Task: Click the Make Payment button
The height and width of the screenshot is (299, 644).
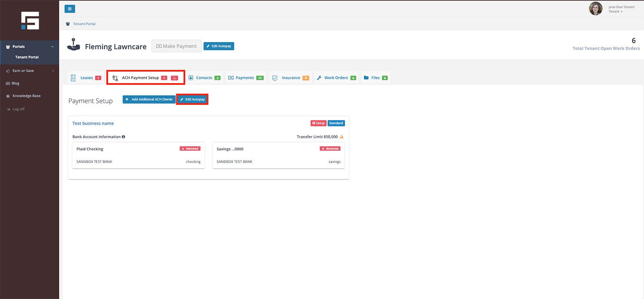Action: click(176, 46)
